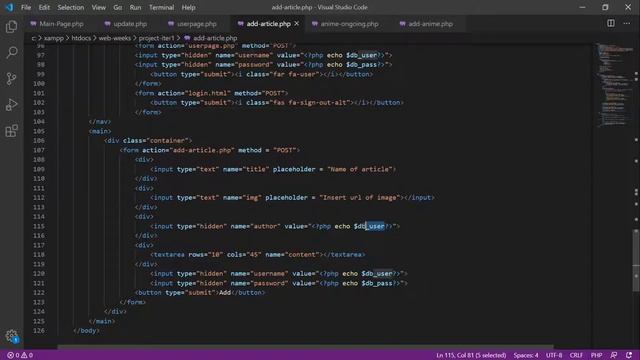
Task: Split the editor to the right
Action: click(611, 23)
